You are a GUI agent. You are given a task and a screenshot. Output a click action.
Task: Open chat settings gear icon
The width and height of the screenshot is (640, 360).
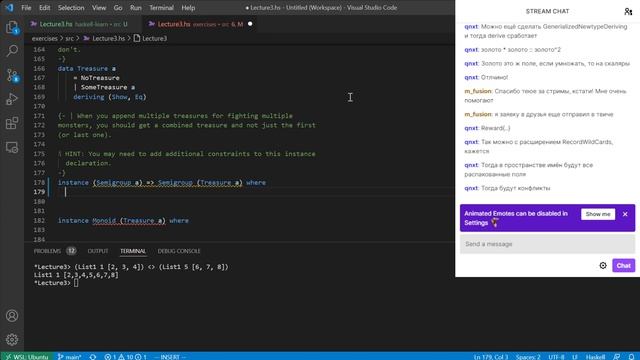pyautogui.click(x=603, y=265)
